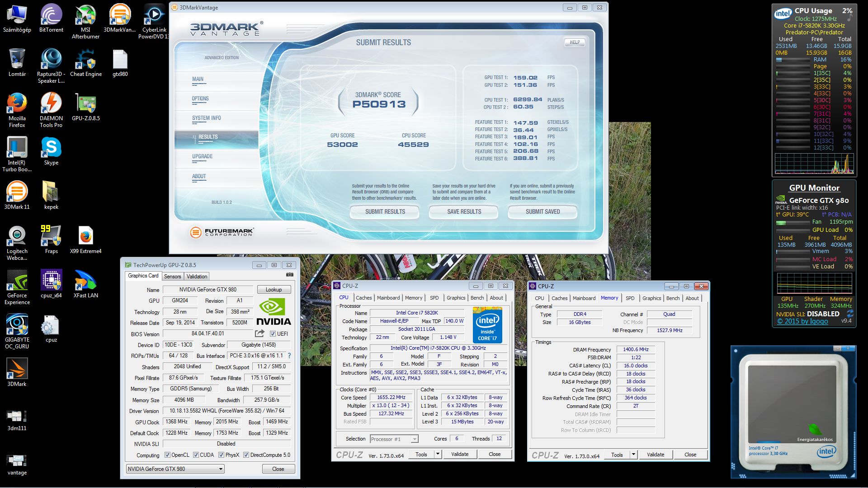Open GPU-Z.0.8.5 desktop icon
The width and height of the screenshot is (868, 488).
coord(86,104)
